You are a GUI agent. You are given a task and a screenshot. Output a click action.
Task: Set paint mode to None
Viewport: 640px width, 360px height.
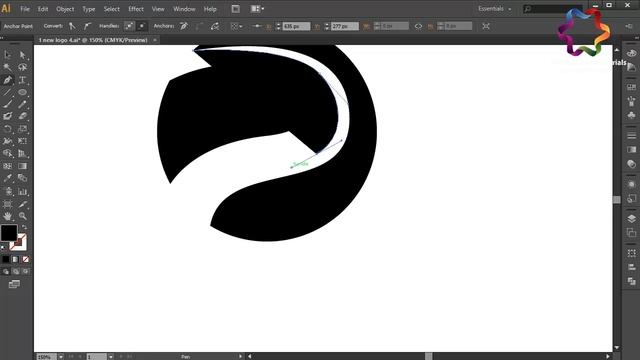[x=25, y=259]
